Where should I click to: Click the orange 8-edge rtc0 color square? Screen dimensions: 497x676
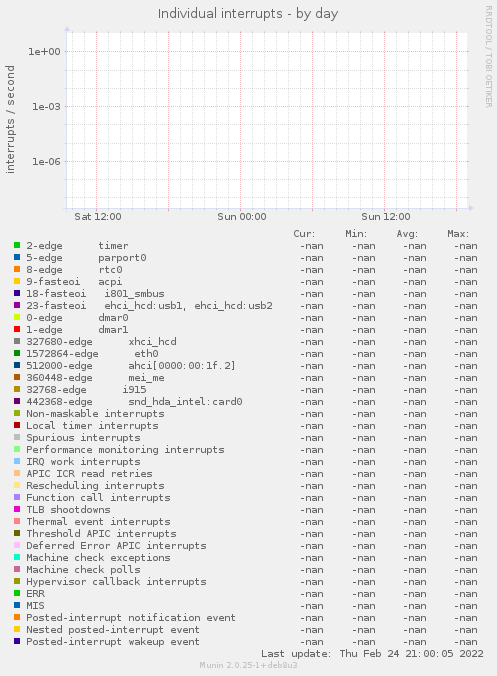click(17, 269)
